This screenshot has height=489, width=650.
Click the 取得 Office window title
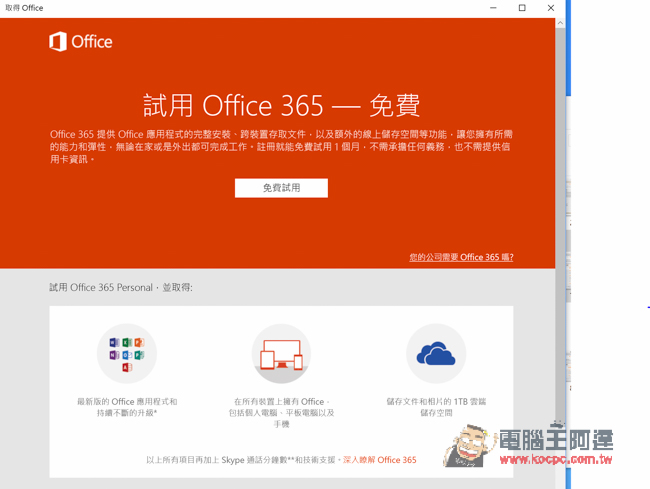pyautogui.click(x=24, y=8)
